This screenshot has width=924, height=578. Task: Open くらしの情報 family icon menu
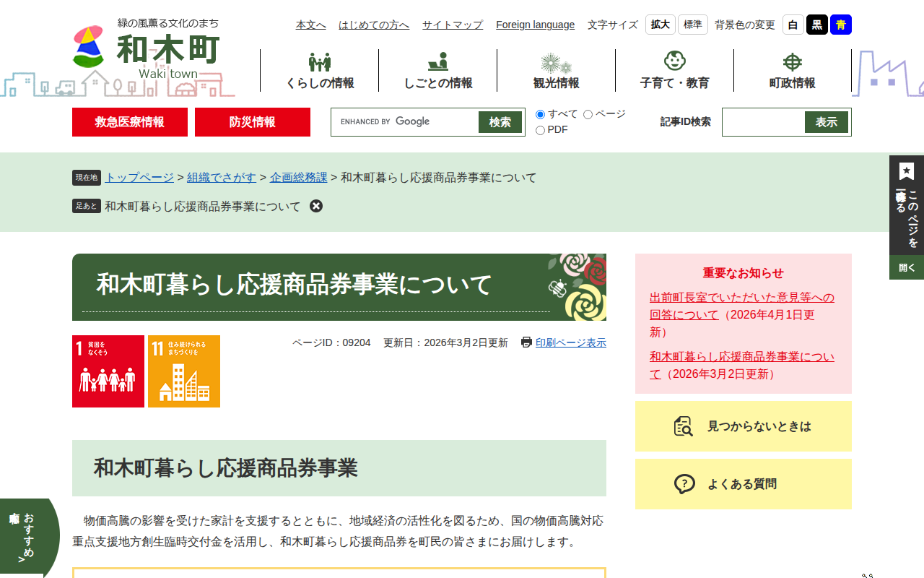tap(319, 62)
